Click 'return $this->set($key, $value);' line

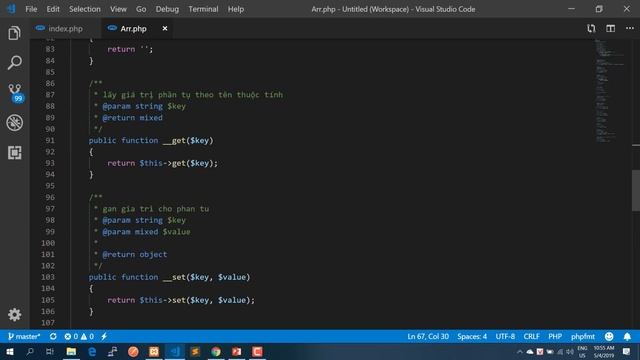(181, 300)
